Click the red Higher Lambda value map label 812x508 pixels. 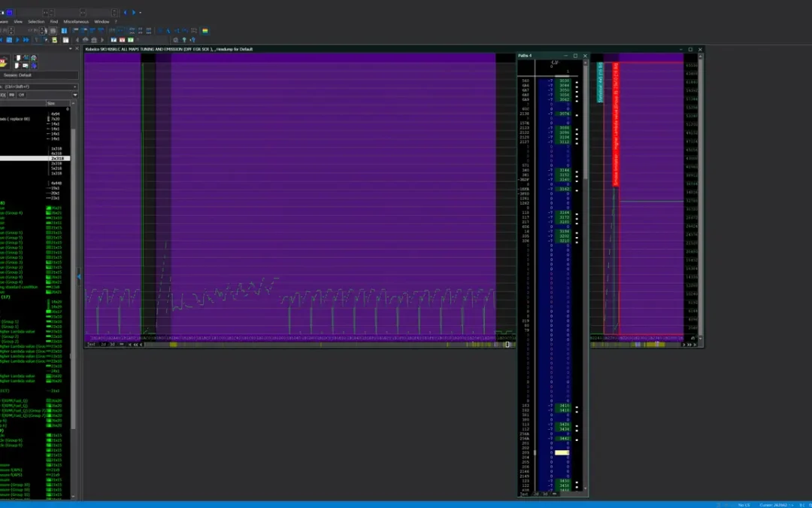(x=616, y=124)
